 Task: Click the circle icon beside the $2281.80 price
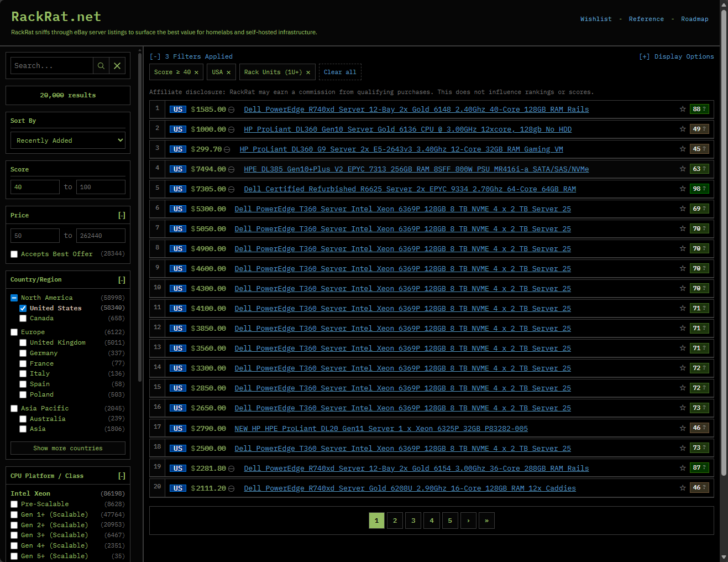pos(232,469)
